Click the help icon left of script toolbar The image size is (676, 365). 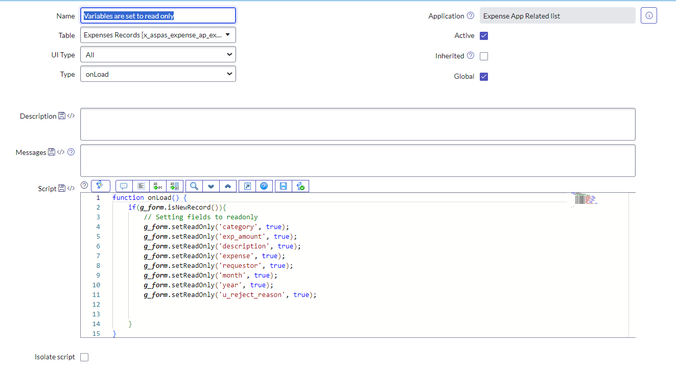coord(84,185)
